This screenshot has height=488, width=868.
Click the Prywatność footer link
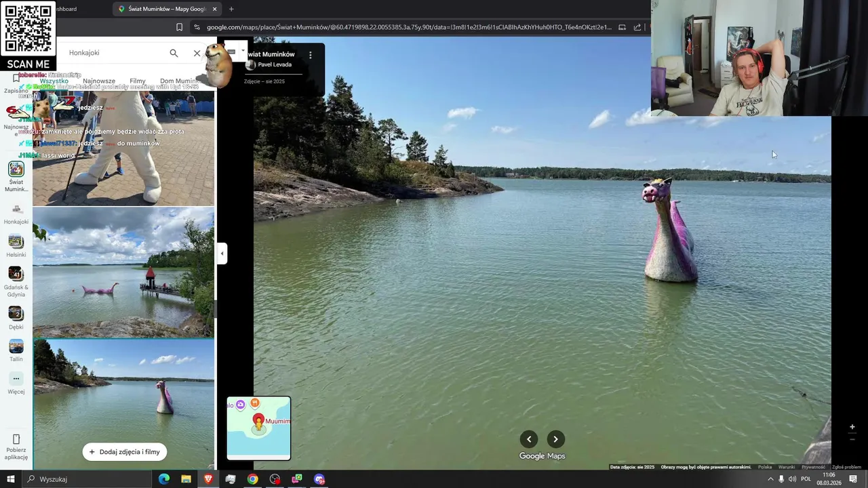click(813, 467)
